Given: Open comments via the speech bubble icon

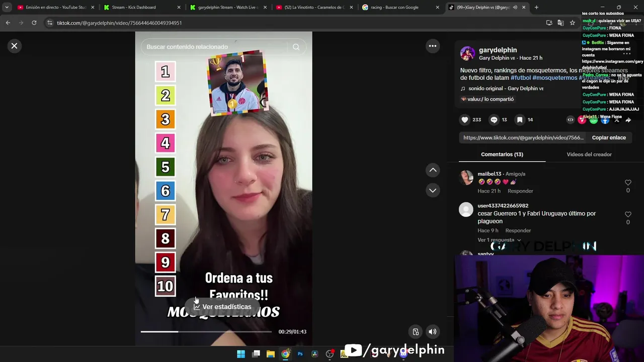Looking at the screenshot, I should click(494, 120).
